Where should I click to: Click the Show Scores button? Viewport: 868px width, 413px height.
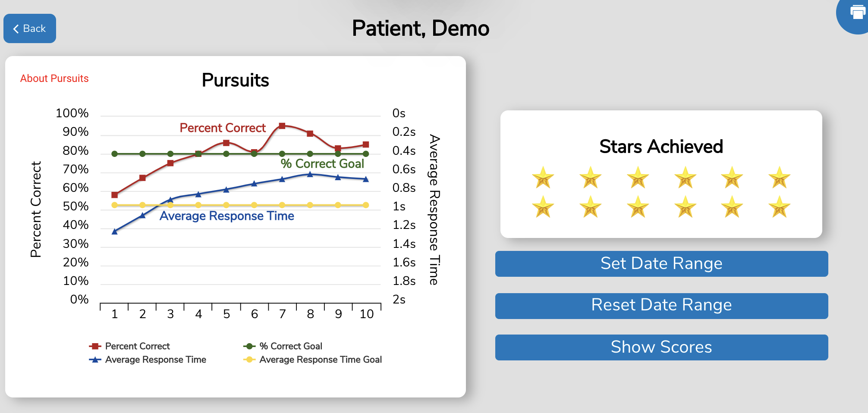[x=661, y=347]
